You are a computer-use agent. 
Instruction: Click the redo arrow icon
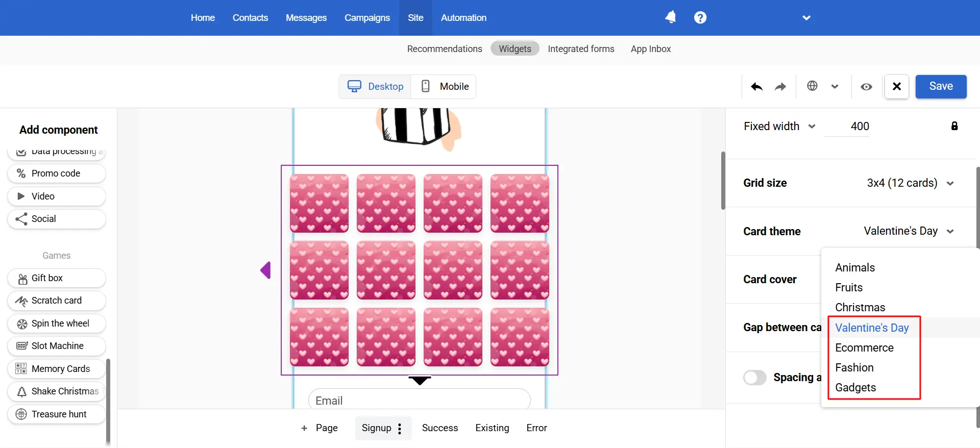pyautogui.click(x=780, y=87)
